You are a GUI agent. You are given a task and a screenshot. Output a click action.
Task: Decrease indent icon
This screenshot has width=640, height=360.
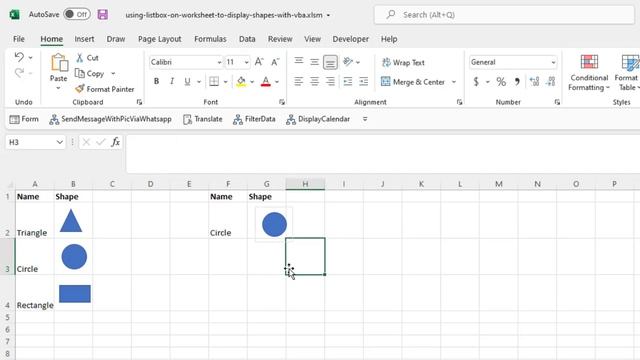click(348, 81)
